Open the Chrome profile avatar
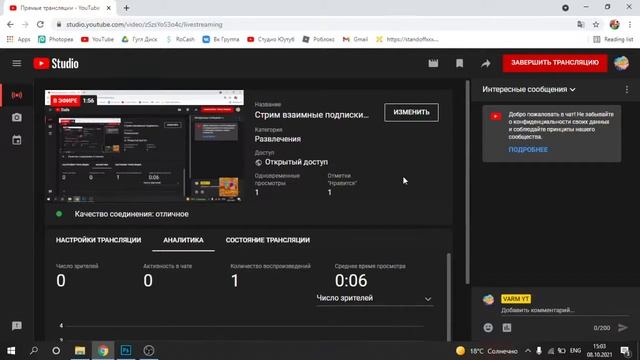This screenshot has width=640, height=360. (x=614, y=24)
